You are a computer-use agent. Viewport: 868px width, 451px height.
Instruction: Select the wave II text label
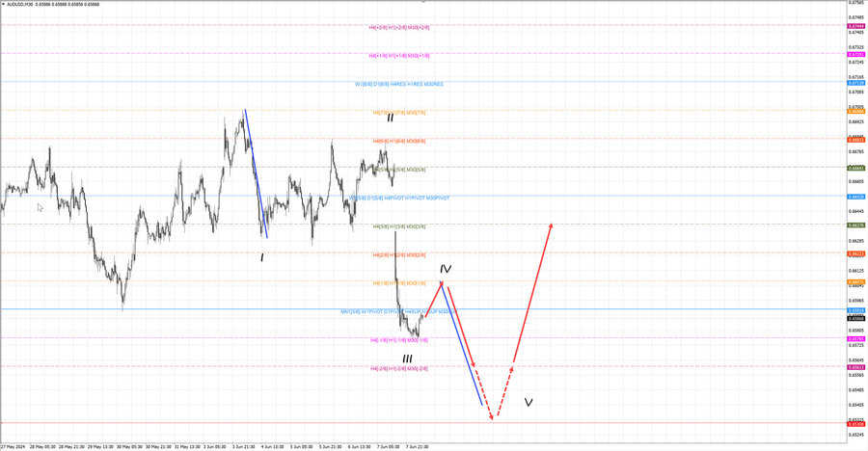[x=391, y=118]
